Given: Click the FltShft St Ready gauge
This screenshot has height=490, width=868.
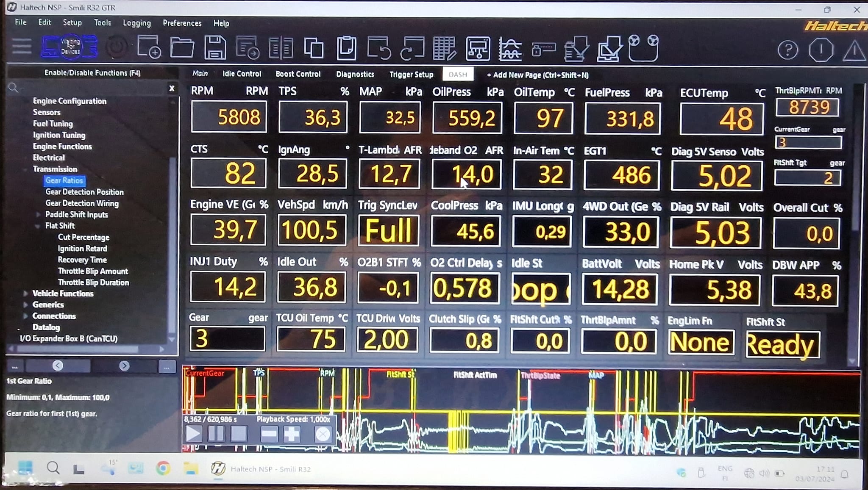Looking at the screenshot, I should pos(782,344).
